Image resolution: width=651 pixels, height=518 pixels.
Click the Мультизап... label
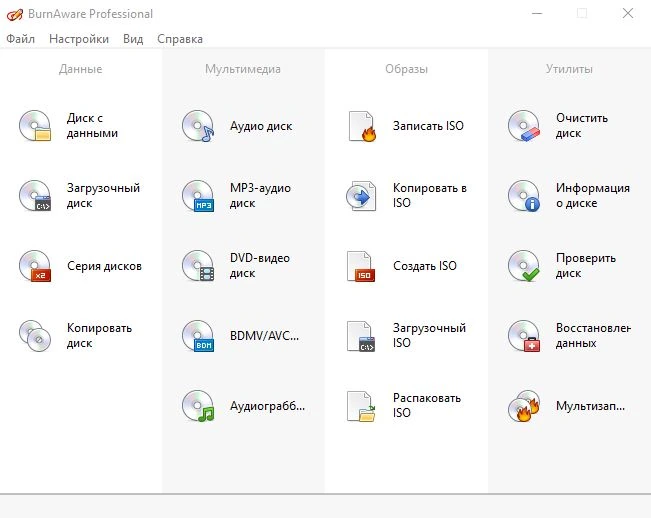point(590,406)
